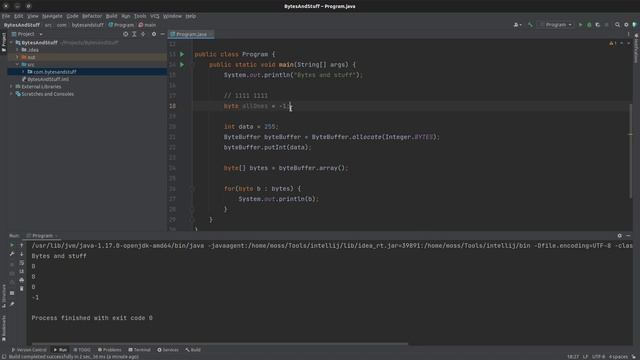Open Run panel settings gear
Screen dimensions: 640x360
click(619, 236)
